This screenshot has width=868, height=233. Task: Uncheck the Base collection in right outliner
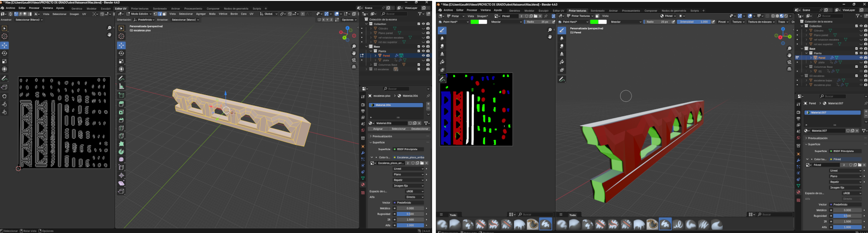click(x=856, y=48)
